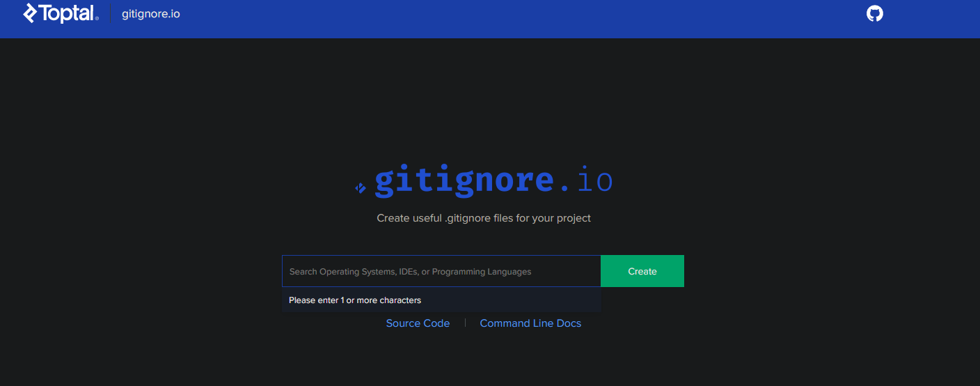Click the Toptal logo in the header
The image size is (980, 386).
click(x=61, y=13)
